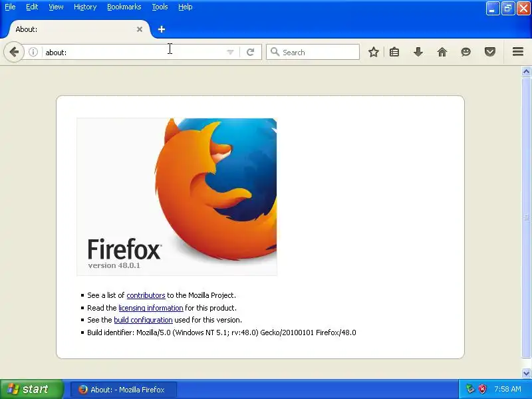
Task: Open the licensing information link
Action: [151, 308]
